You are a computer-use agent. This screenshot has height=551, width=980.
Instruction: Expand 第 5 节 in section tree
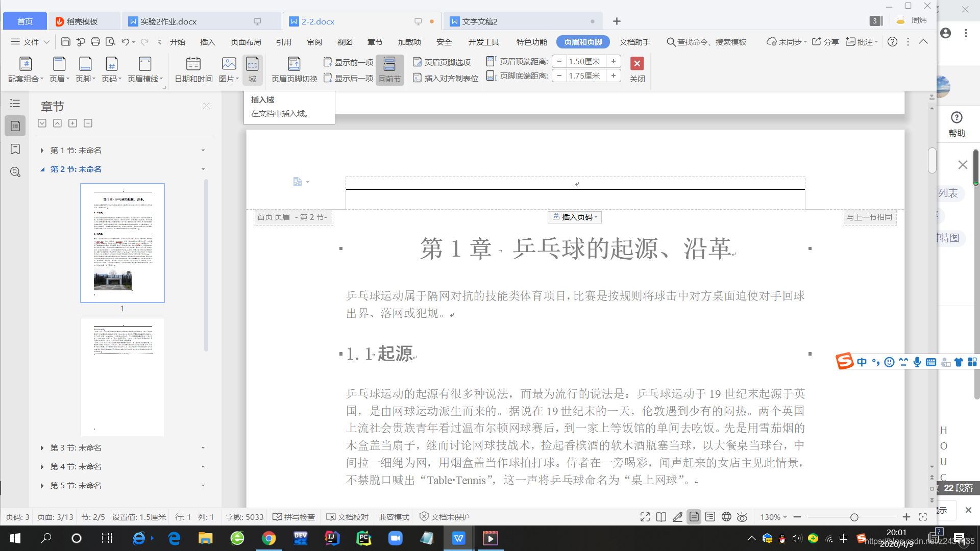42,486
